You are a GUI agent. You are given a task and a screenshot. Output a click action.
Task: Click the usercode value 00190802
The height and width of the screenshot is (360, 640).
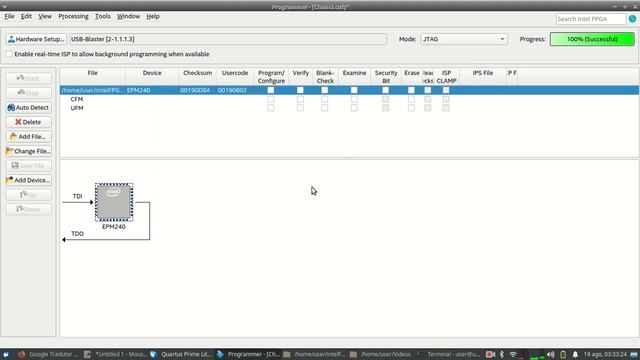[x=232, y=90]
